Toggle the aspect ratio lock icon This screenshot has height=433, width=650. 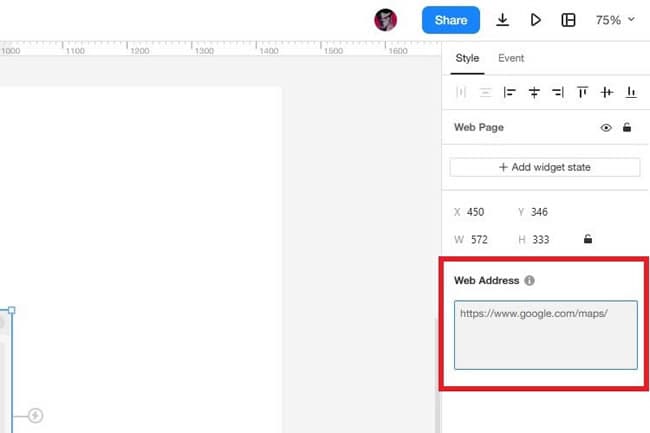point(588,239)
